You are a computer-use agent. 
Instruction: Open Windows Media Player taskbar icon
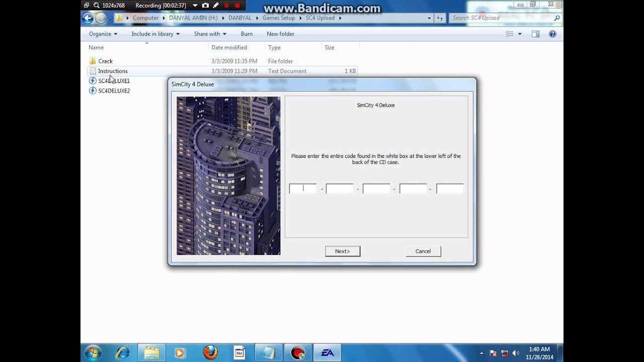180,352
